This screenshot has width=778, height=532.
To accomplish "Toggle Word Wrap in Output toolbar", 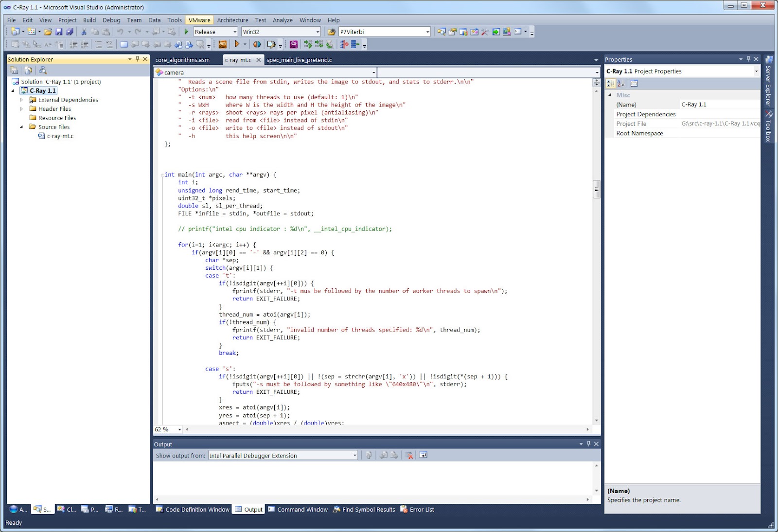I will tap(424, 455).
